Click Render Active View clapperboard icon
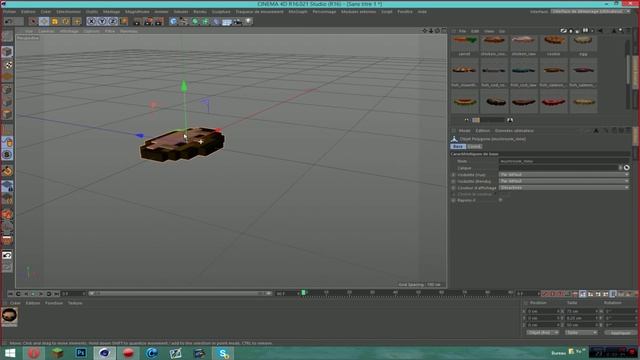640x360 pixels. coord(138,21)
